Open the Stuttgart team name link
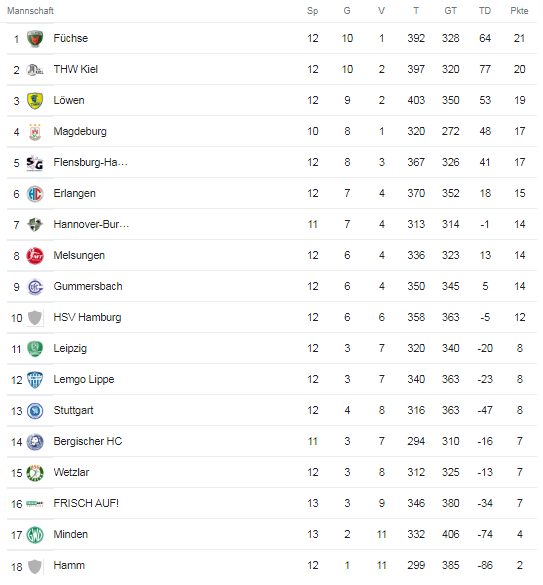The width and height of the screenshot is (543, 585). [73, 410]
